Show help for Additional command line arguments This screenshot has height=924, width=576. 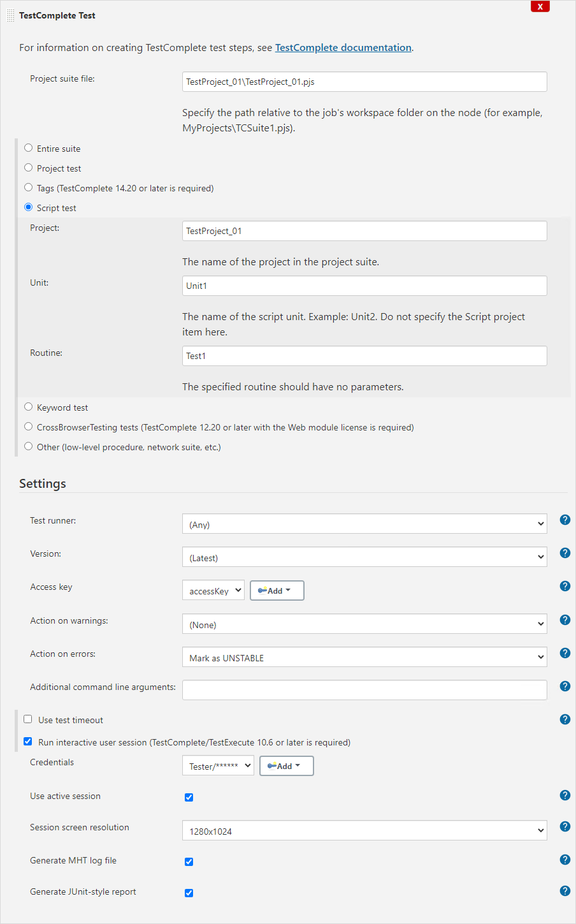(x=565, y=686)
